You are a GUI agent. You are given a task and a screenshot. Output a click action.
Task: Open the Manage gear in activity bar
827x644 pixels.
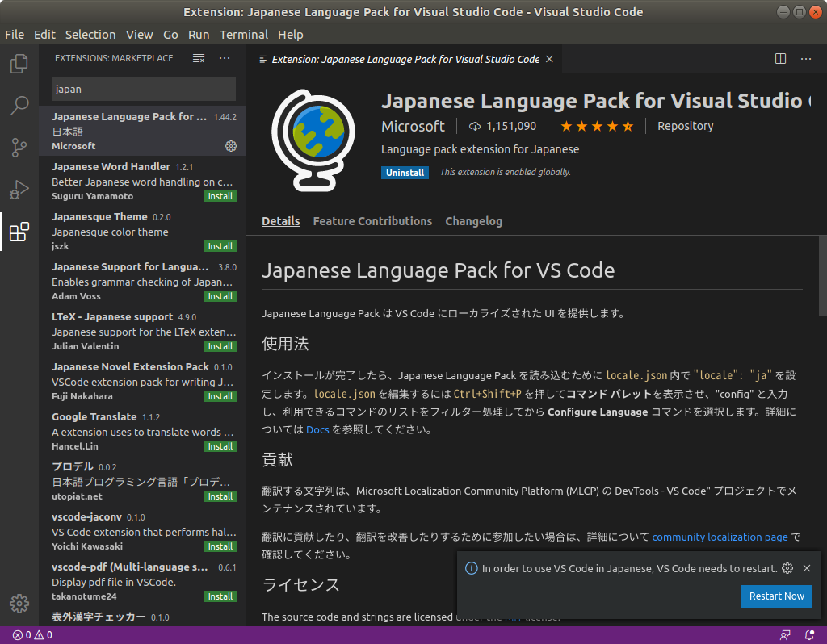[x=19, y=604]
